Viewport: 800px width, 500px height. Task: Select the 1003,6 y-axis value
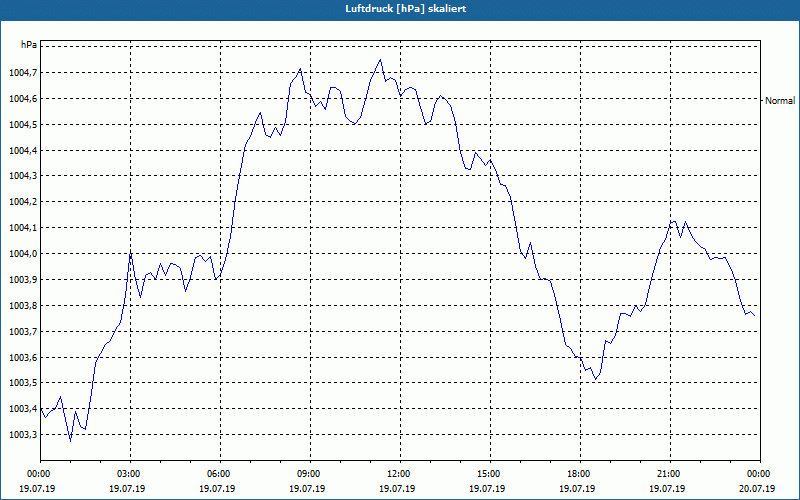[x=23, y=358]
